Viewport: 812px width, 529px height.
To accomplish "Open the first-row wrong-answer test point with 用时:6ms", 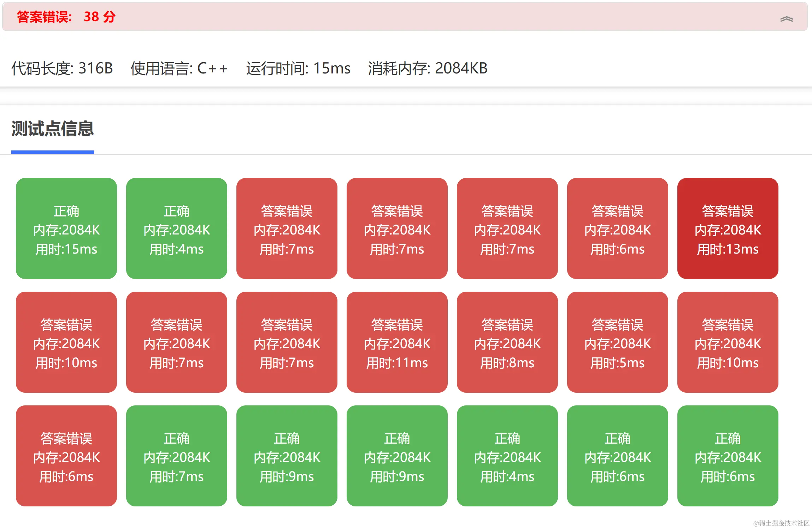I will click(617, 228).
